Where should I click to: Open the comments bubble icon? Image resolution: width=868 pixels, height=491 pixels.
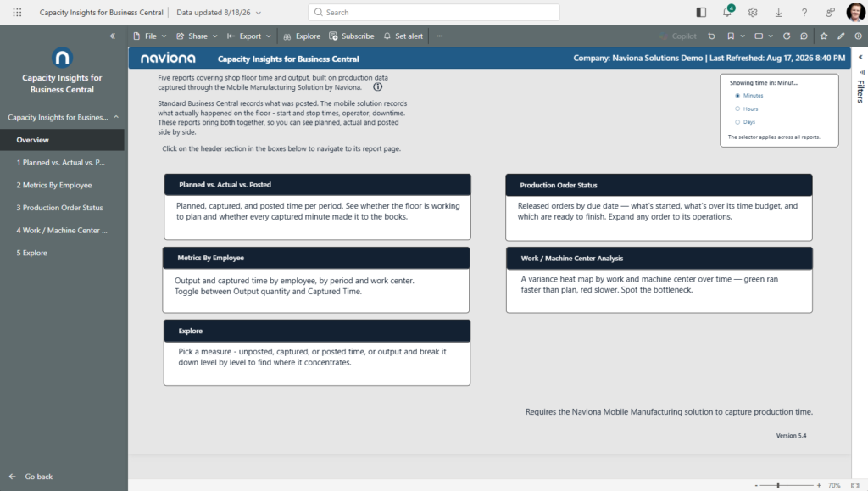804,36
